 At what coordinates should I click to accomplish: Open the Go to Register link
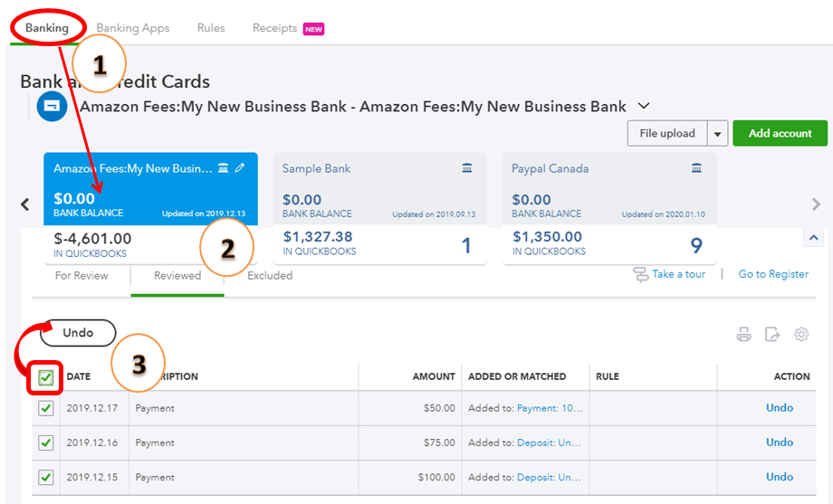click(773, 274)
